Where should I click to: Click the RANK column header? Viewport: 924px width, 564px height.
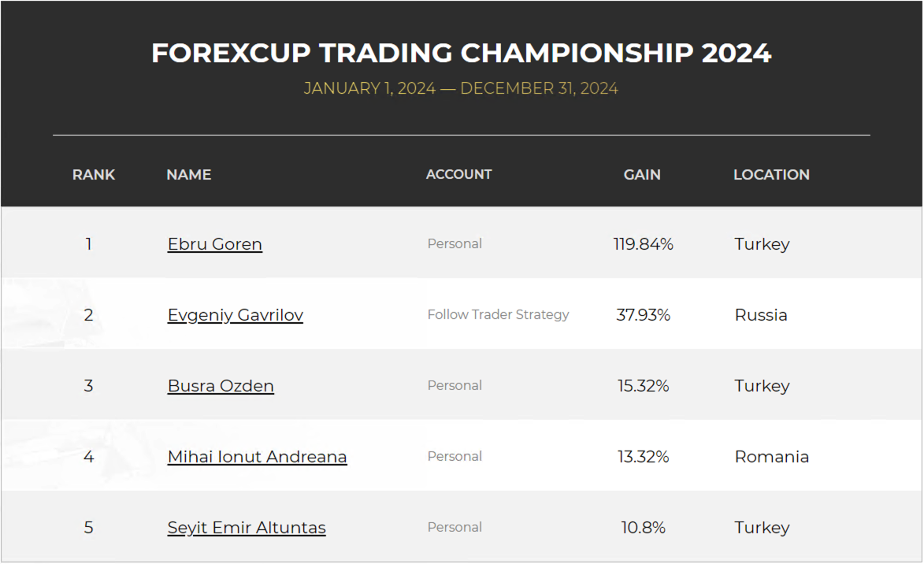(x=94, y=174)
